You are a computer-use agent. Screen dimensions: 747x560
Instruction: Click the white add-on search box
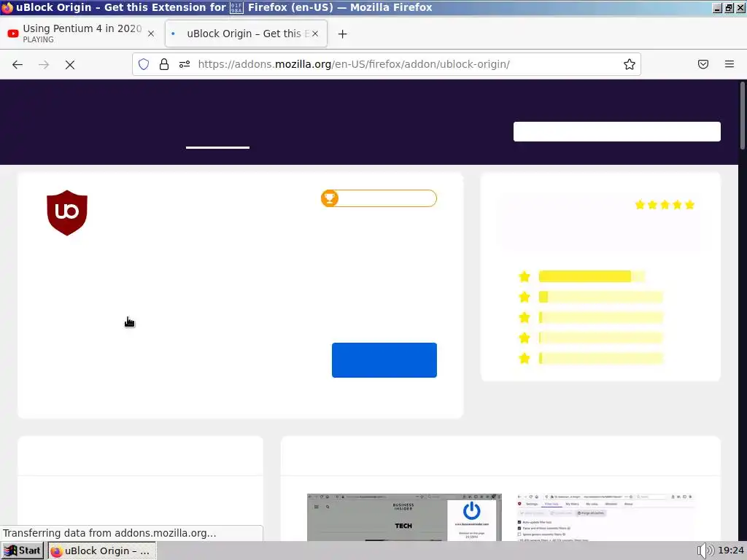617,131
